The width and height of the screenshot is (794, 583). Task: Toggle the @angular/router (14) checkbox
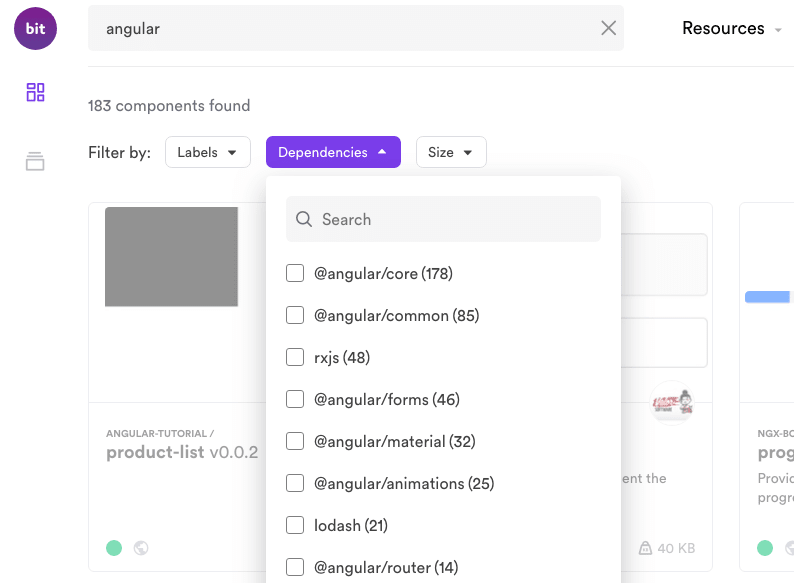click(x=295, y=567)
